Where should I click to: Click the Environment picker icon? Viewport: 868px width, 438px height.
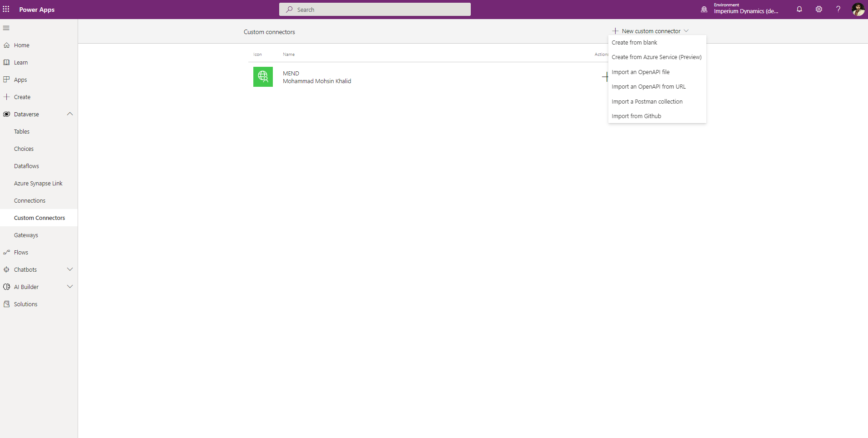pos(704,10)
